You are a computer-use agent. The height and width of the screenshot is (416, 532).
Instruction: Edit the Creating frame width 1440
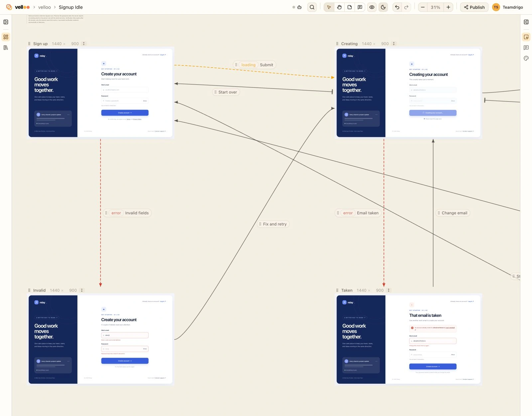(x=366, y=44)
